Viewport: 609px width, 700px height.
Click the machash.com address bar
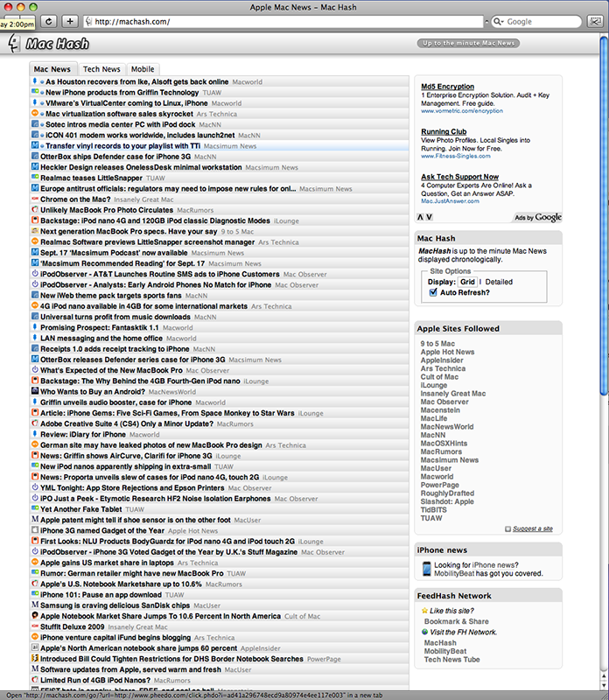pyautogui.click(x=283, y=21)
